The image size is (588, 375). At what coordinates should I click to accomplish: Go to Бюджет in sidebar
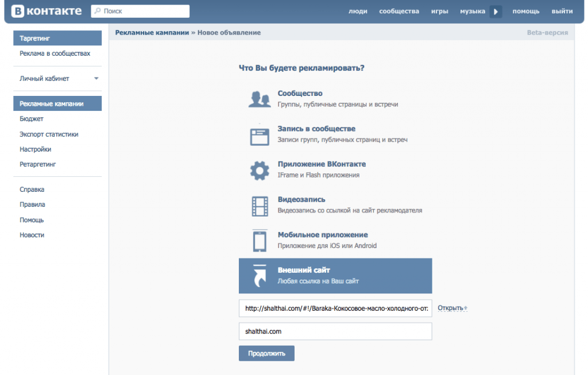pos(32,119)
